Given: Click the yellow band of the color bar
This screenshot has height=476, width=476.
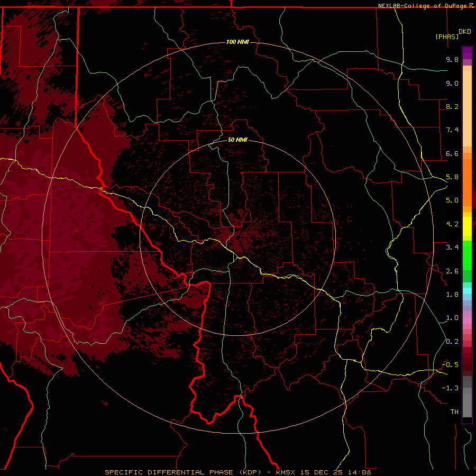Looking at the screenshot, I should coord(467,226).
